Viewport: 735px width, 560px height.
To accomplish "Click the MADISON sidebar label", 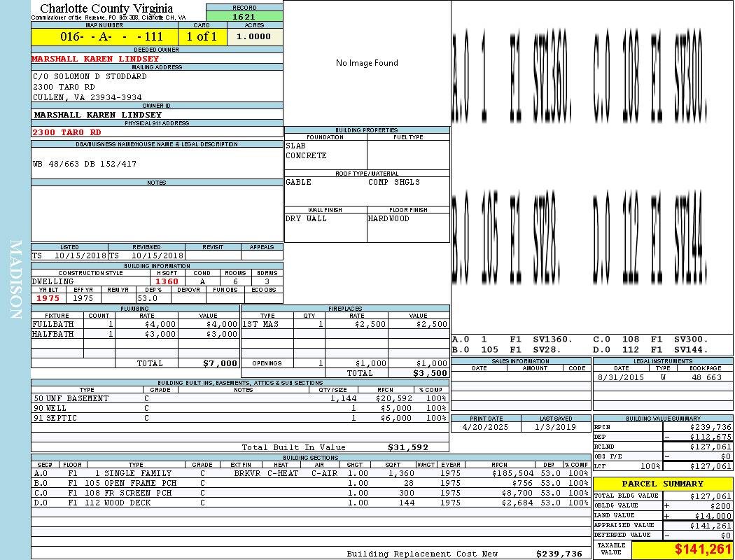I will pyautogui.click(x=15, y=280).
